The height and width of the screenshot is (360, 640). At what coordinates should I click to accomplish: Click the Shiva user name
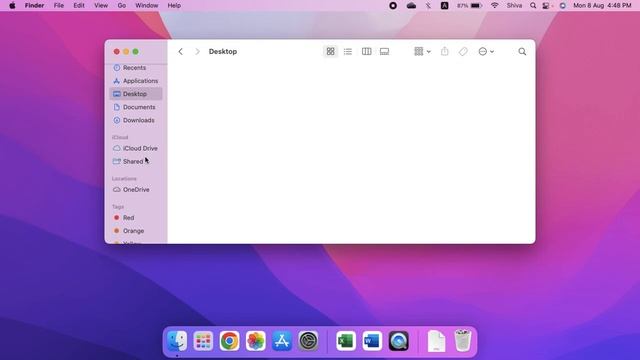click(514, 6)
